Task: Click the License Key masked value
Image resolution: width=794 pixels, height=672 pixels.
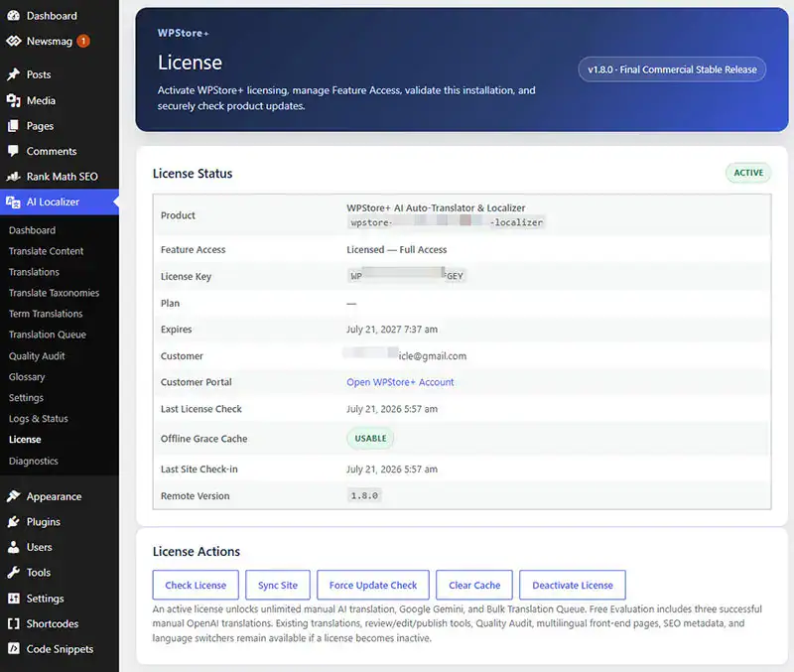Action: coord(407,276)
